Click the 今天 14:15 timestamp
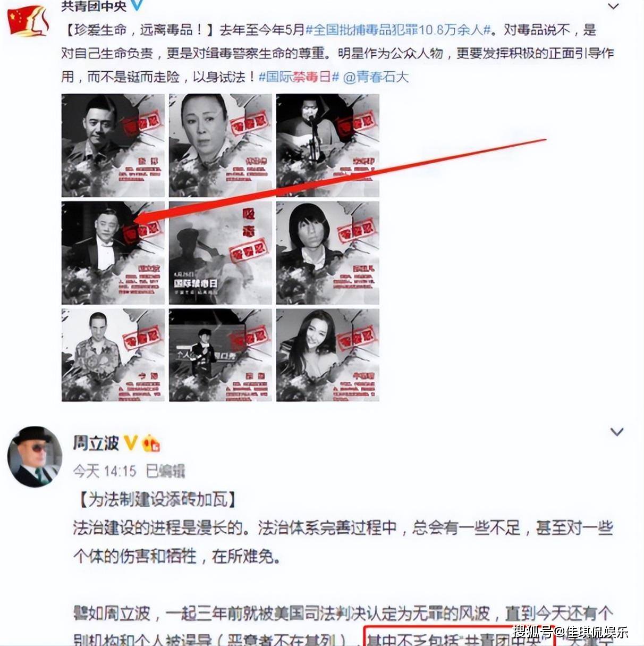This screenshot has height=646, width=644. (105, 471)
